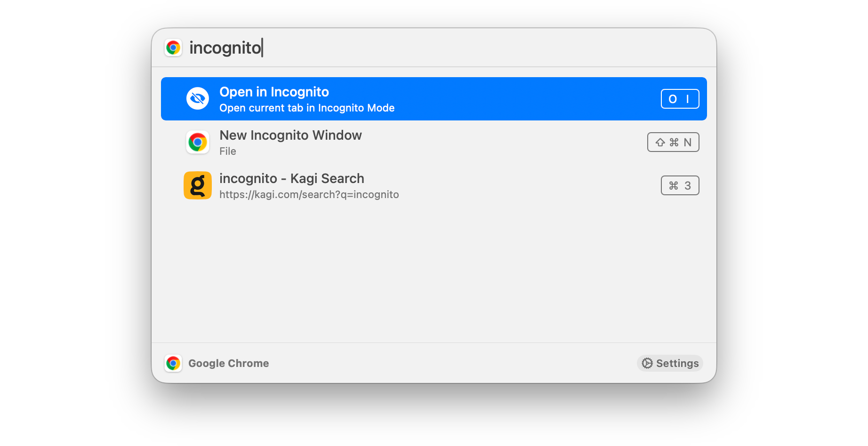The image size is (868, 446).
Task: Click the Open current tab in Incognito Mode subtitle
Action: pyautogui.click(x=307, y=108)
